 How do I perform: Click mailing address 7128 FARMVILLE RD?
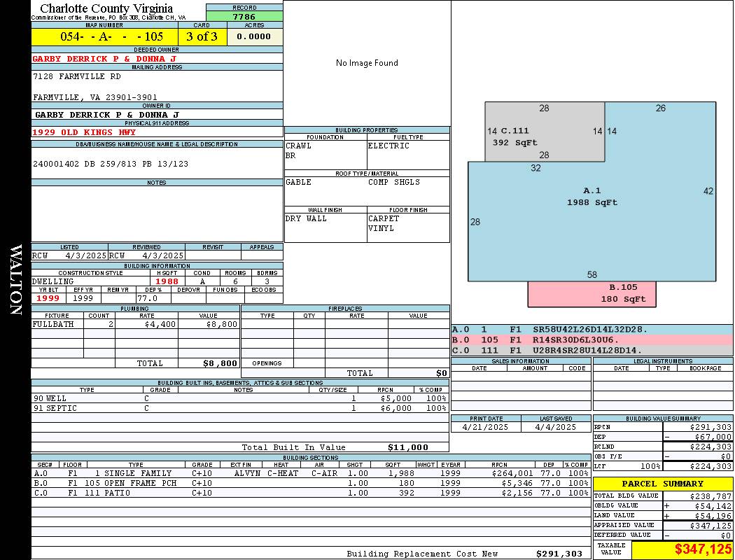tap(76, 76)
